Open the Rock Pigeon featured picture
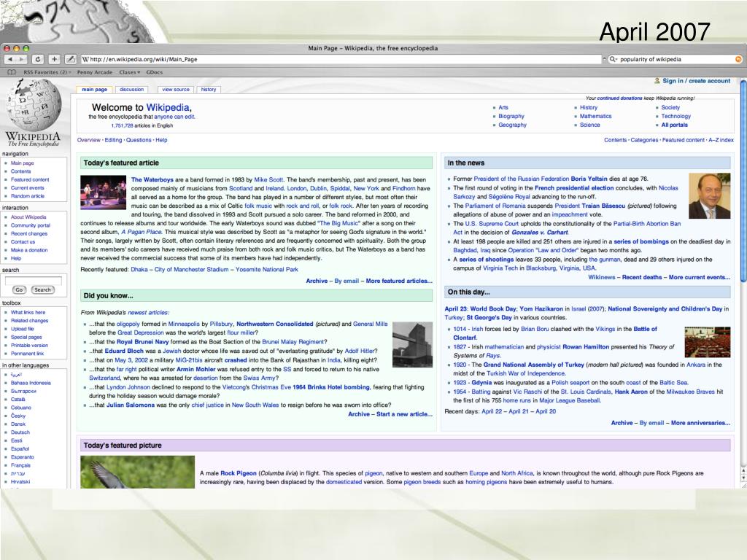This screenshot has height=560, width=747. pyautogui.click(x=137, y=472)
